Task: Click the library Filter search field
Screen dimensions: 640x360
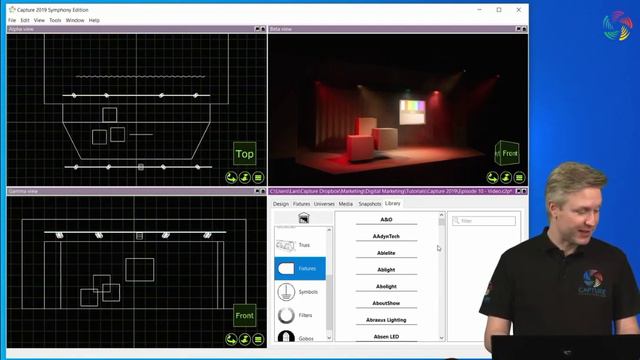Action: point(484,221)
